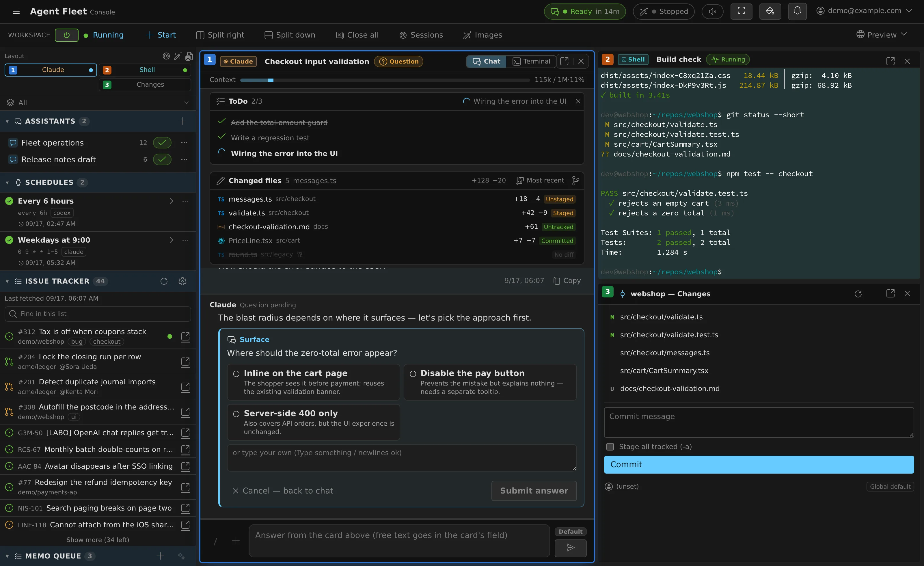Copy the message with Copy button
The image size is (924, 566).
pos(567,281)
